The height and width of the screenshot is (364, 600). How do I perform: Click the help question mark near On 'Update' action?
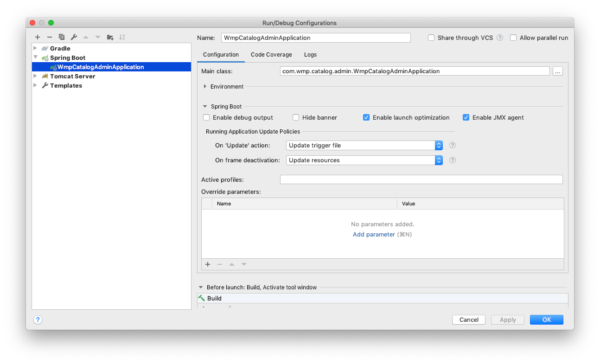452,145
